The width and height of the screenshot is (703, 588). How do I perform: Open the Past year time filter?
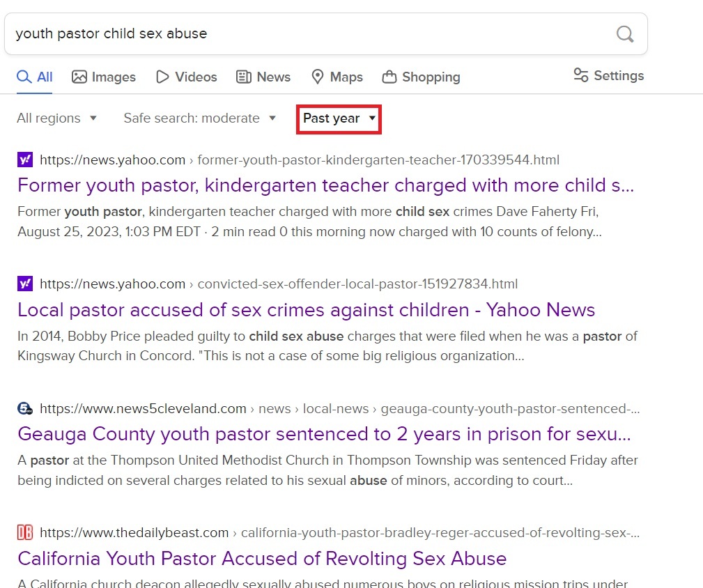(339, 118)
